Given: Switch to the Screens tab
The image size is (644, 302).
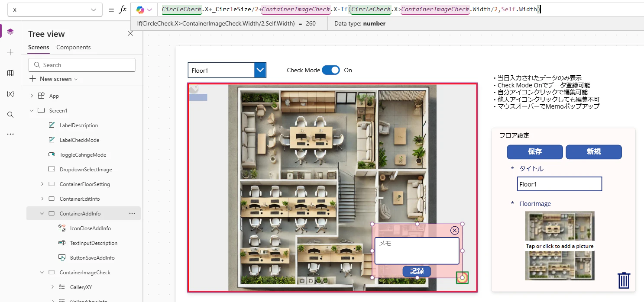Looking at the screenshot, I should (x=39, y=47).
